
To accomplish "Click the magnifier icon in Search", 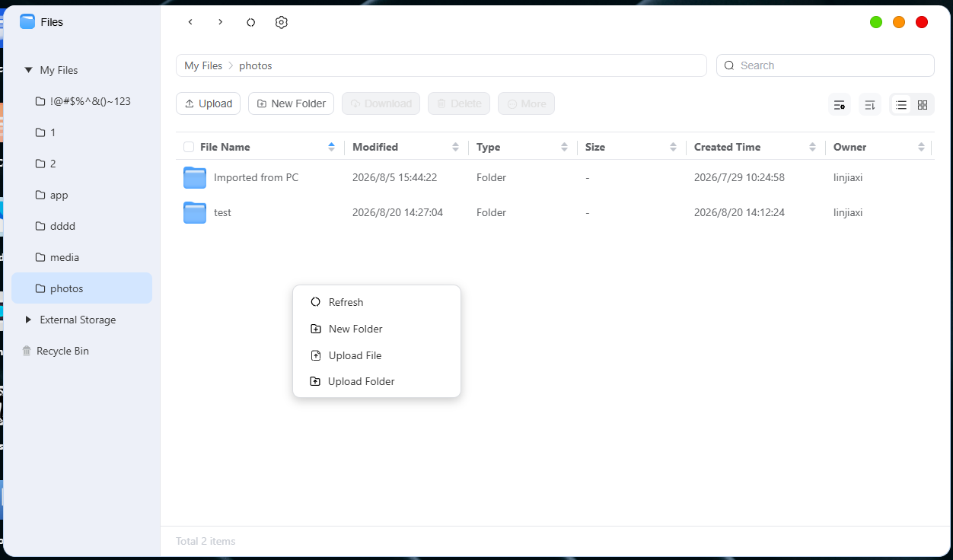I will click(729, 65).
